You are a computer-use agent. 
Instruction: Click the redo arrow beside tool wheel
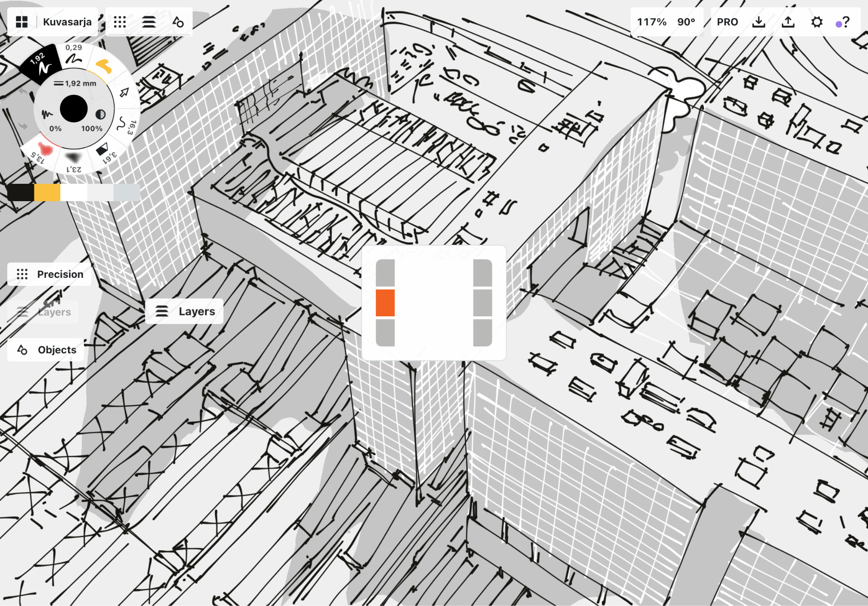click(23, 126)
